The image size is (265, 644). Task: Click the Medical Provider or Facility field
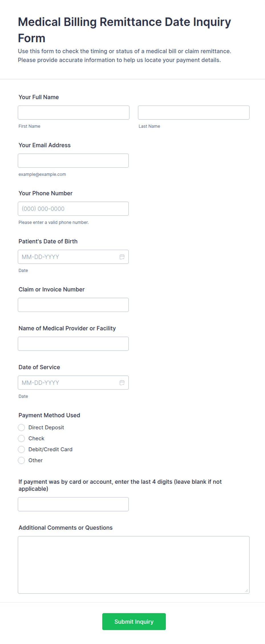tap(73, 344)
